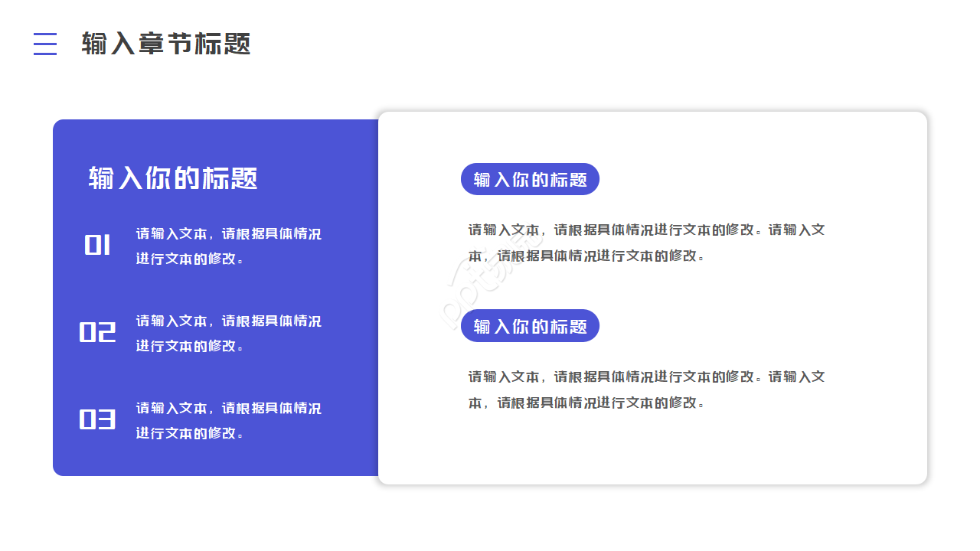Click empty blue area below the 03 text
Image resolution: width=980 pixels, height=551 pixels.
[x=214, y=458]
